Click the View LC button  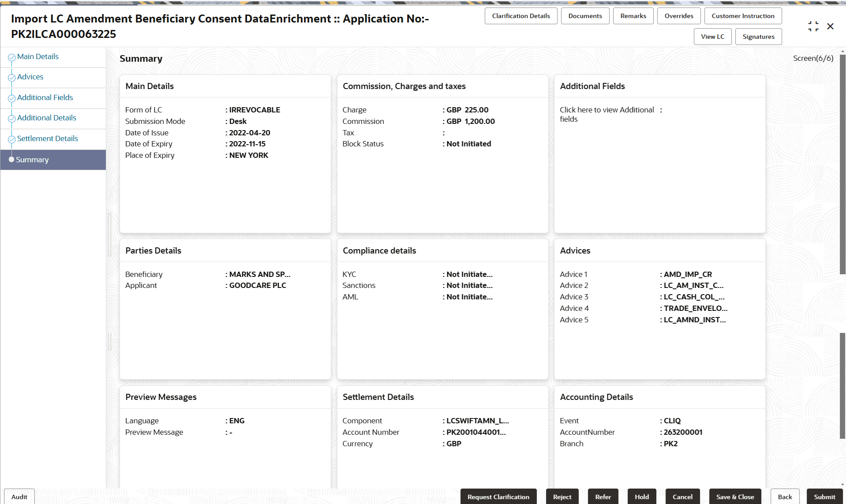(712, 37)
